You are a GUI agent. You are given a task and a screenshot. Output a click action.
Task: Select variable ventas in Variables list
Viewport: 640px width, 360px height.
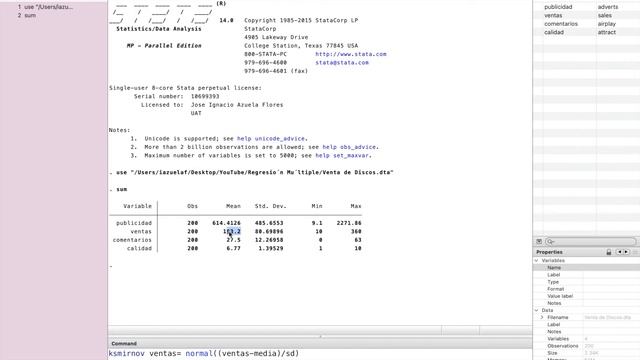[x=553, y=16]
